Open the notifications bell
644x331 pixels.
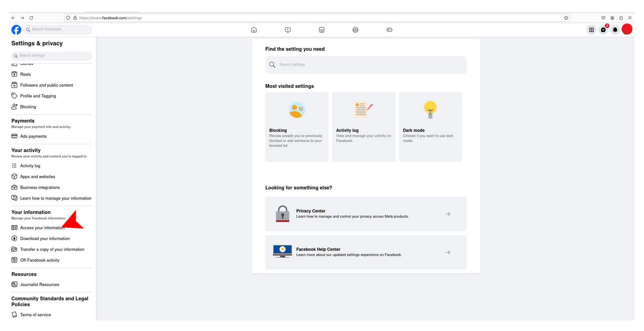[x=615, y=30]
